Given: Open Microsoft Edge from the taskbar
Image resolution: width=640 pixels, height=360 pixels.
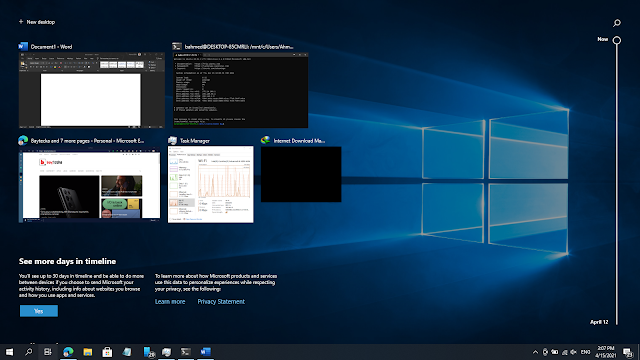Looking at the screenshot, I should pyautogui.click(x=68, y=352).
